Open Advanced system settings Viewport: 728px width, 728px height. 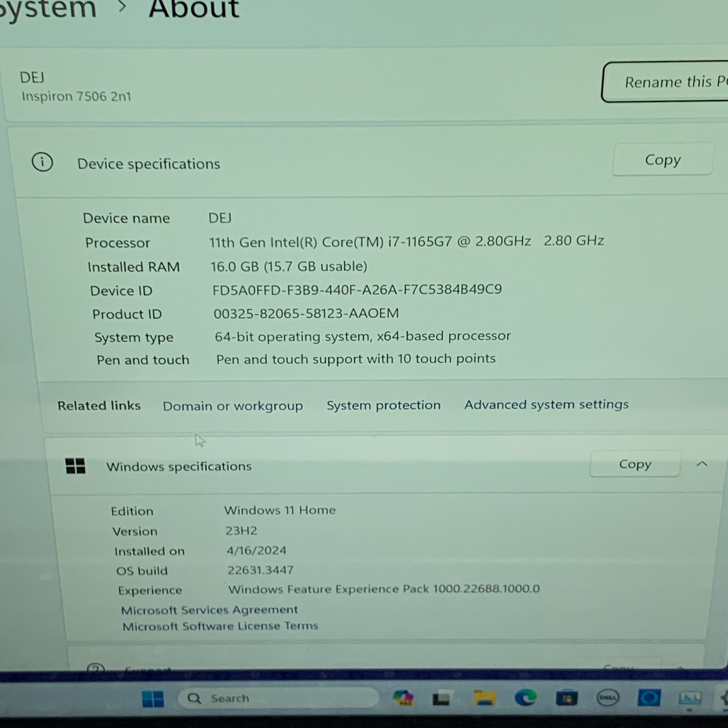546,404
